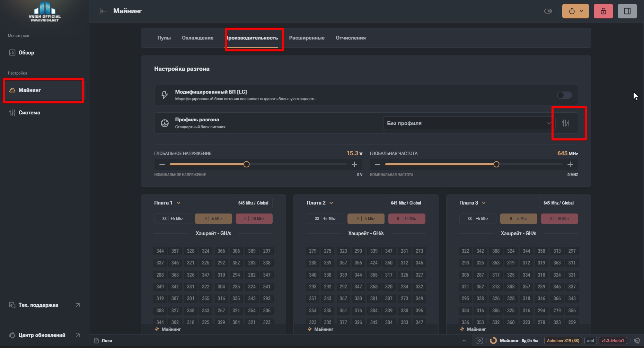
Task: Click Плата 2 -10 Mhz button
Action: tap(407, 219)
